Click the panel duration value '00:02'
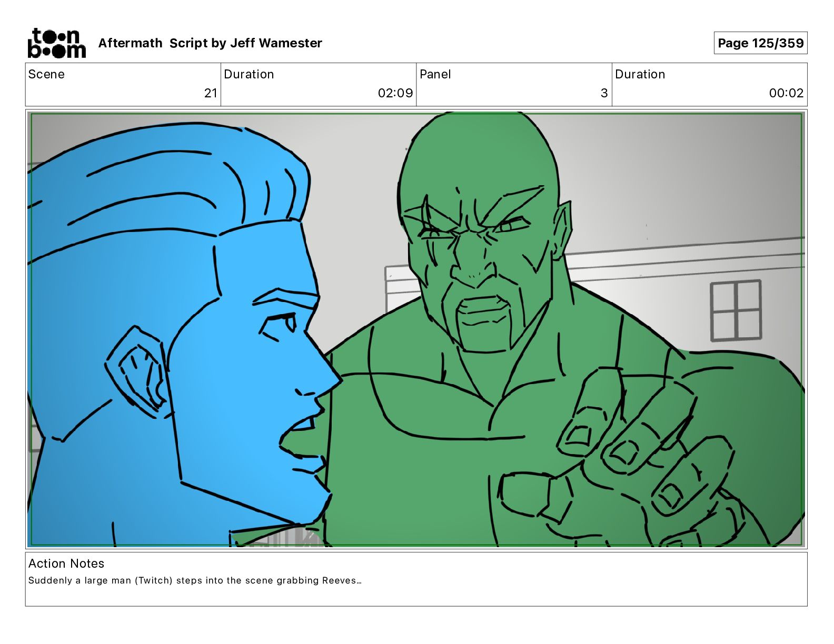This screenshot has height=644, width=834. (786, 93)
